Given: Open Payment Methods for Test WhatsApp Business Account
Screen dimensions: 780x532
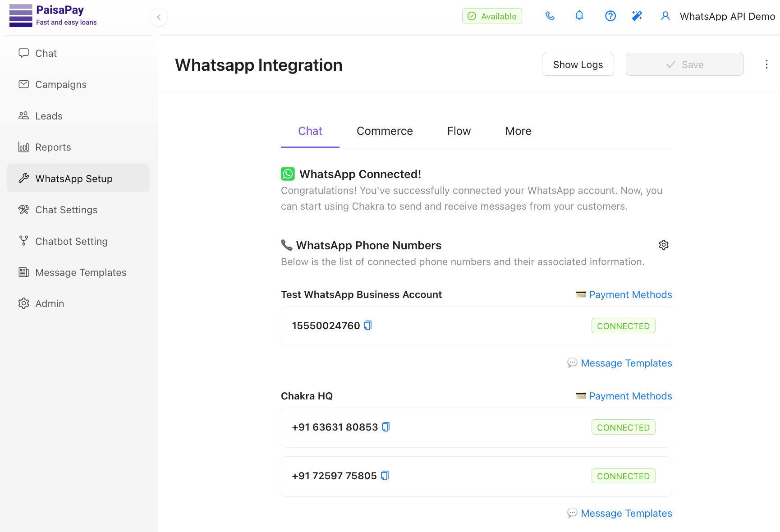Looking at the screenshot, I should pyautogui.click(x=624, y=294).
